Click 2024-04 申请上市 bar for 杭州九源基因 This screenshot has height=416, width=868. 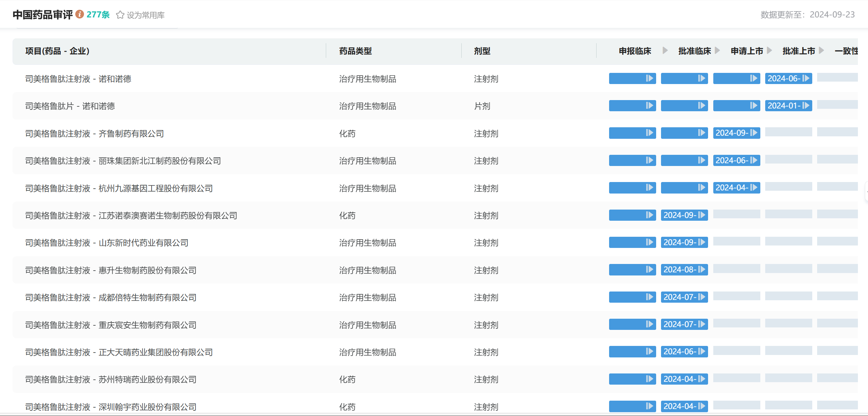pyautogui.click(x=736, y=188)
